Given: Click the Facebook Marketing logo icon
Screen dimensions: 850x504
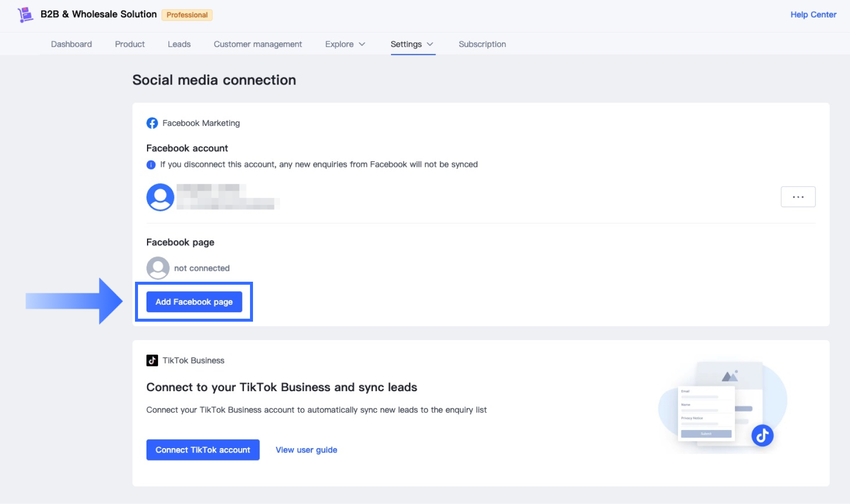Looking at the screenshot, I should (x=152, y=123).
